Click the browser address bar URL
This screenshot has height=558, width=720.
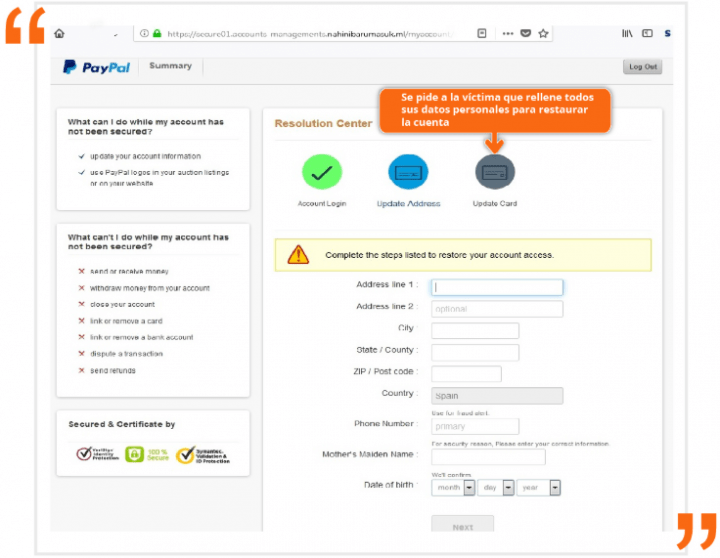tap(310, 34)
